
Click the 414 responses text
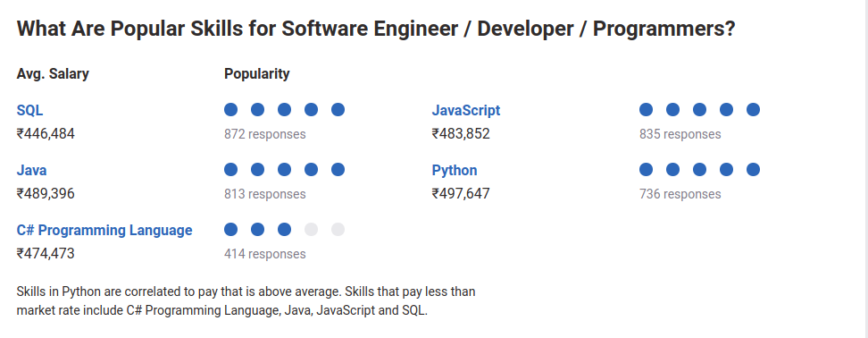click(x=264, y=254)
